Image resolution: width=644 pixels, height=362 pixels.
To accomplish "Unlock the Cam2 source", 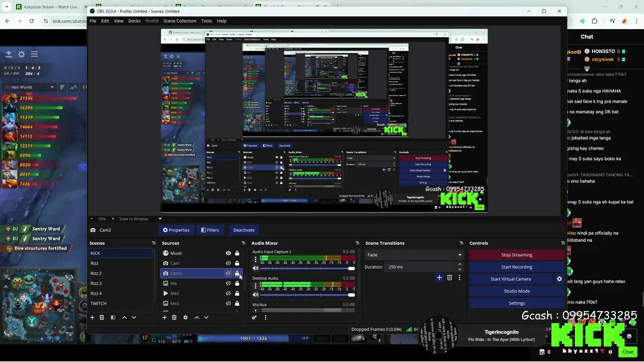I will point(237,274).
